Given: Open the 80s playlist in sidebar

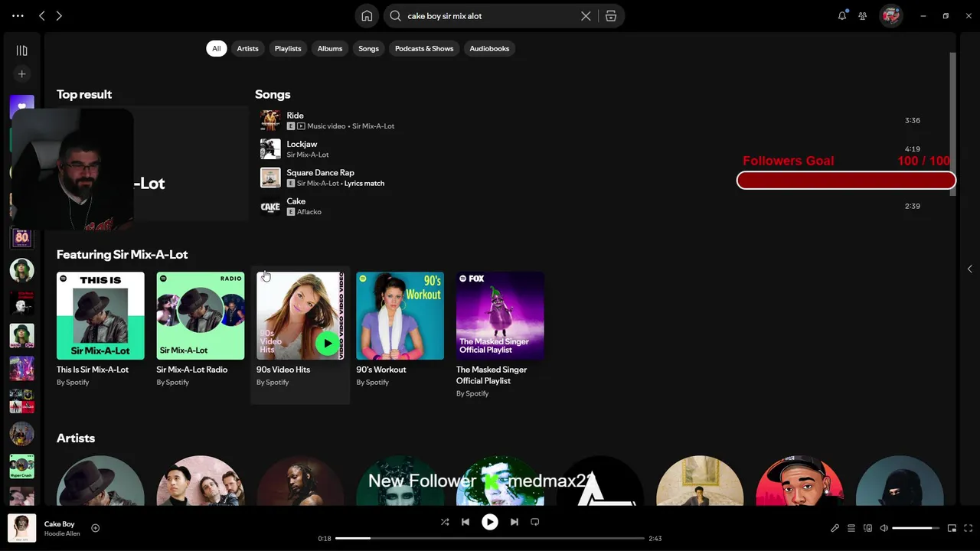Looking at the screenshot, I should pyautogui.click(x=22, y=237).
